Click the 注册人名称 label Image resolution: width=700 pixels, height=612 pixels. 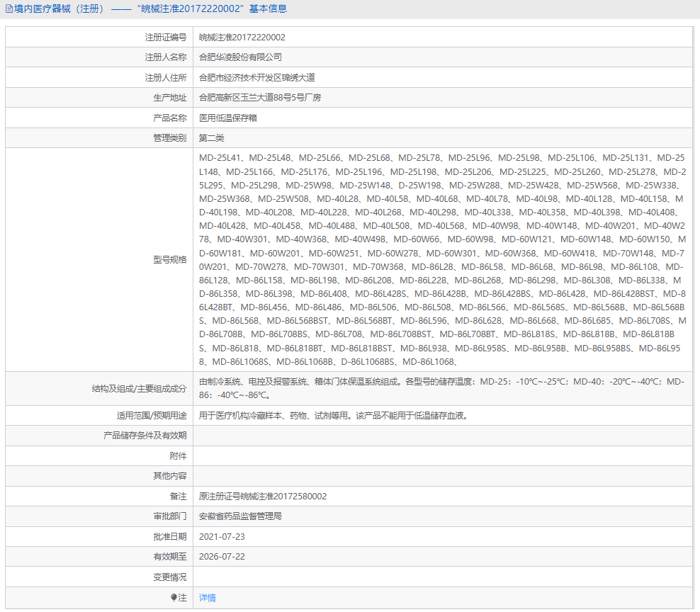pos(166,57)
